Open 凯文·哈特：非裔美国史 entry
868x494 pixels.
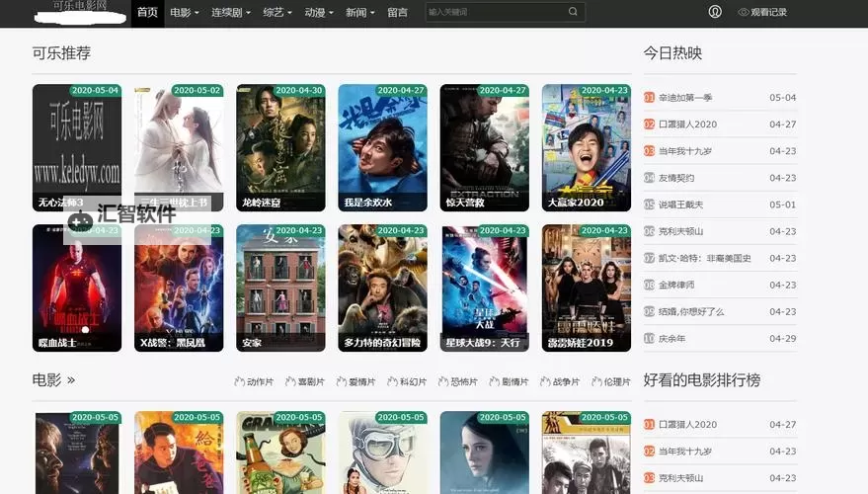pyautogui.click(x=705, y=258)
